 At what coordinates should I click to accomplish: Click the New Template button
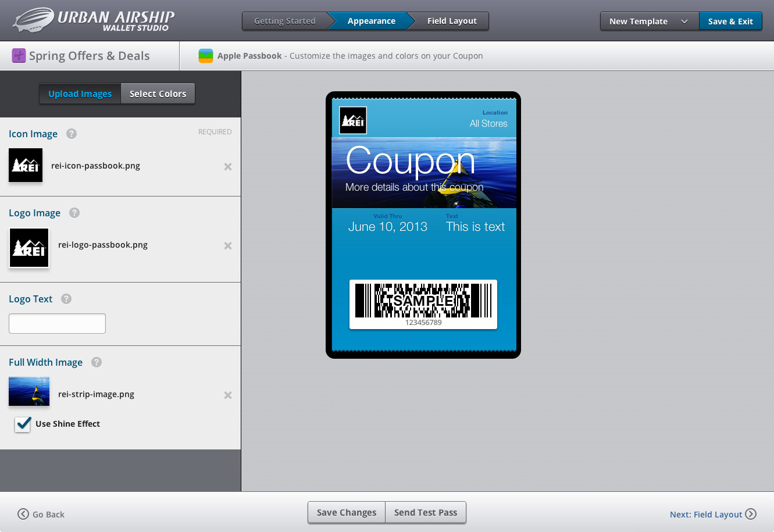(x=650, y=22)
